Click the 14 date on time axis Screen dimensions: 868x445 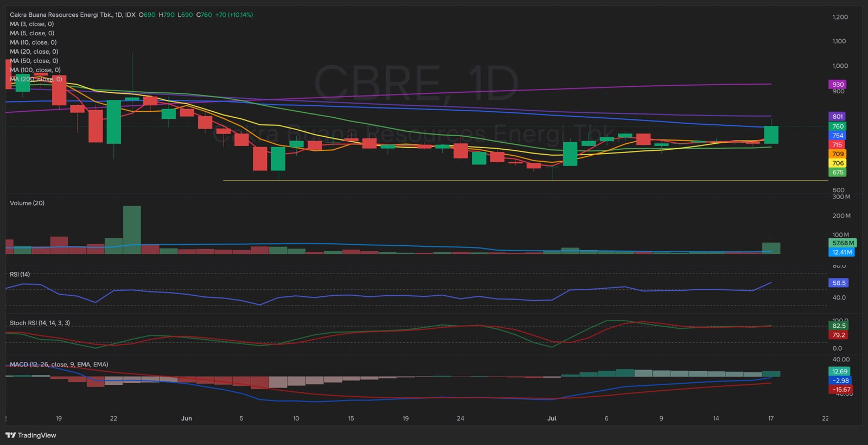coord(716,418)
